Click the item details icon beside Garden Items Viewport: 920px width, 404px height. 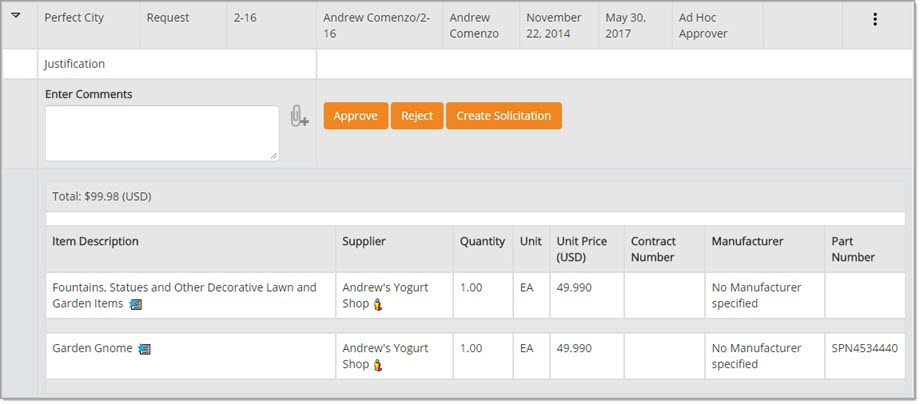pyautogui.click(x=136, y=304)
